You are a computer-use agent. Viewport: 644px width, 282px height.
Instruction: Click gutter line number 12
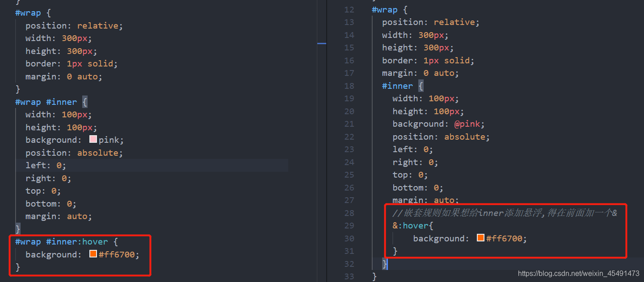[x=349, y=9]
